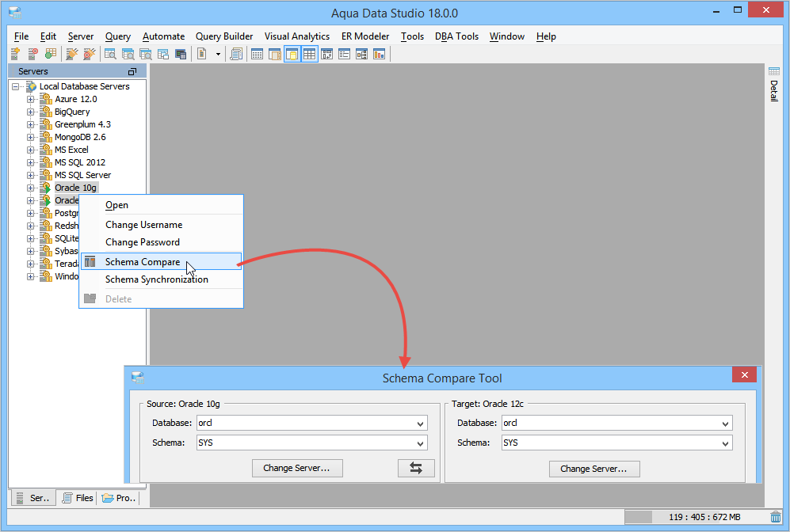Switch to the Ser.. servers tab

tap(33, 498)
